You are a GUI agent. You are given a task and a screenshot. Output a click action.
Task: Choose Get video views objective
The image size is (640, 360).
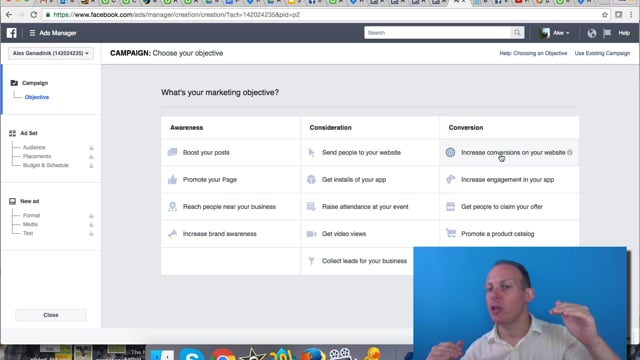[370, 234]
